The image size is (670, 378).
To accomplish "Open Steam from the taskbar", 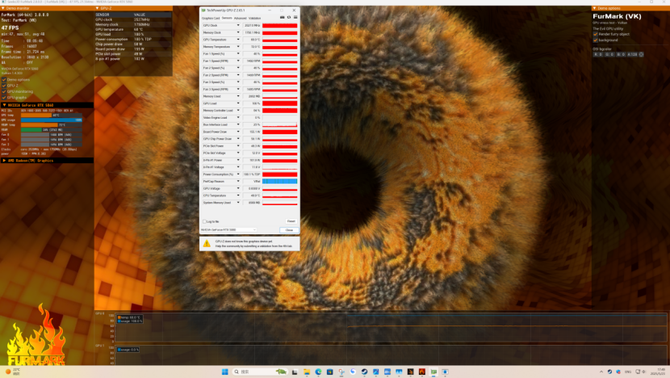I will (364, 372).
